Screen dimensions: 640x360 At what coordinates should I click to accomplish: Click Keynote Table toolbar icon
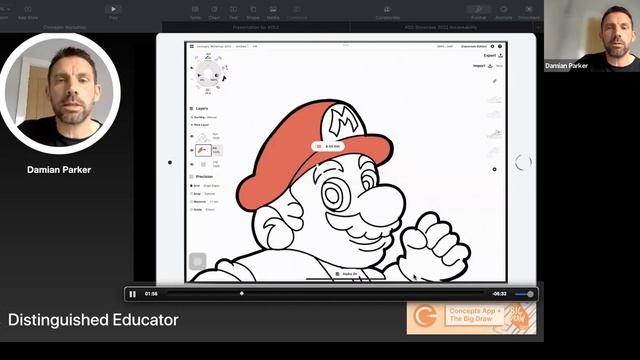coord(196,9)
